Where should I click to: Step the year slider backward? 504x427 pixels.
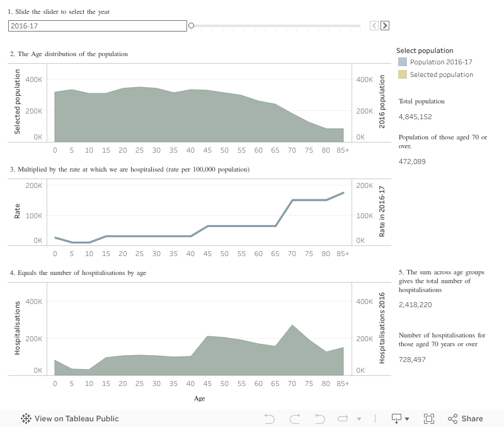tap(374, 26)
